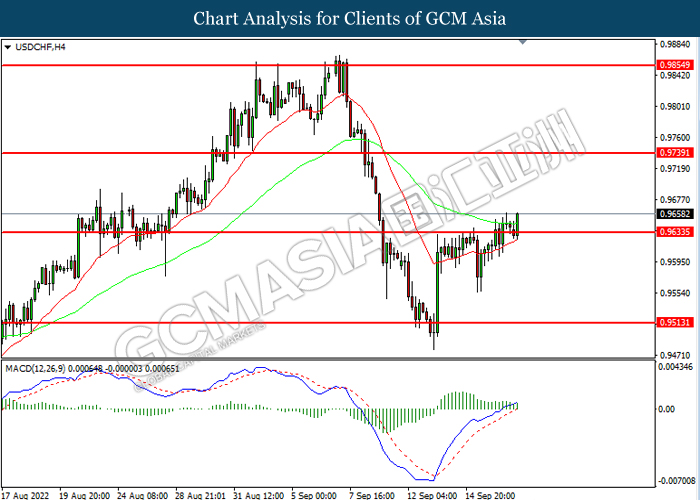The width and height of the screenshot is (700, 500).
Task: Click the 0.97190 price scale value
Action: pyautogui.click(x=675, y=168)
